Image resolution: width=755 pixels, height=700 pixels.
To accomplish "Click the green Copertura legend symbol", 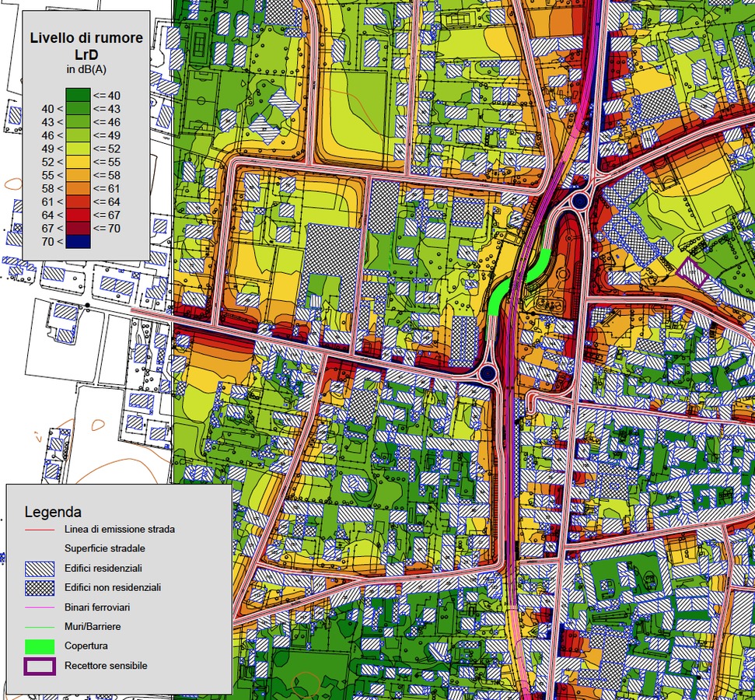I will 40,646.
